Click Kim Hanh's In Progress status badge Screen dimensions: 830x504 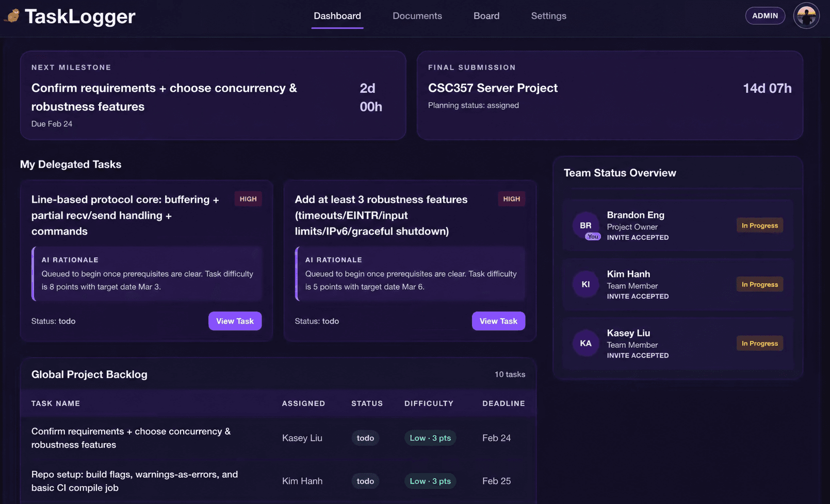760,284
